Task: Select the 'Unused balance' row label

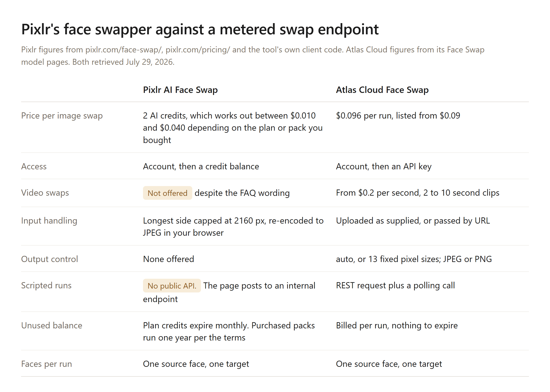Action: point(52,325)
